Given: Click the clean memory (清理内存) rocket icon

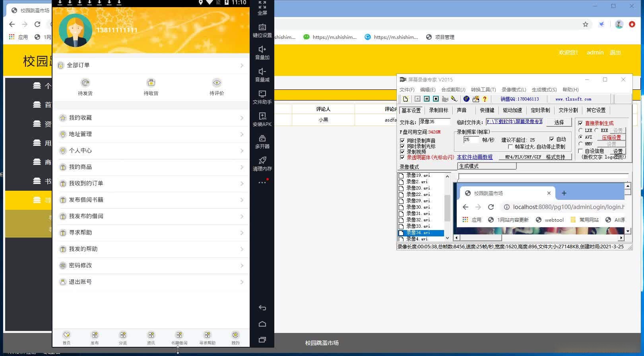Looking at the screenshot, I should pyautogui.click(x=262, y=161).
